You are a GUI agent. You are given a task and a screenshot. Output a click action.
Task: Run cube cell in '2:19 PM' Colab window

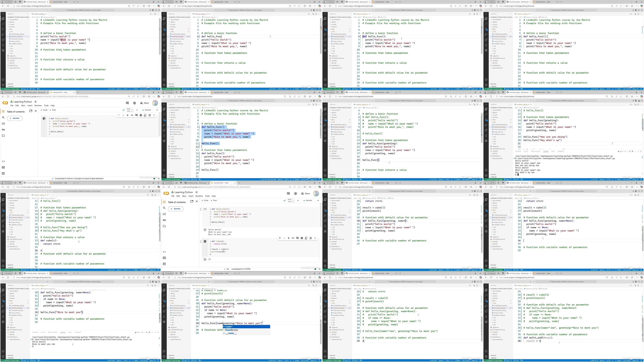(x=205, y=241)
